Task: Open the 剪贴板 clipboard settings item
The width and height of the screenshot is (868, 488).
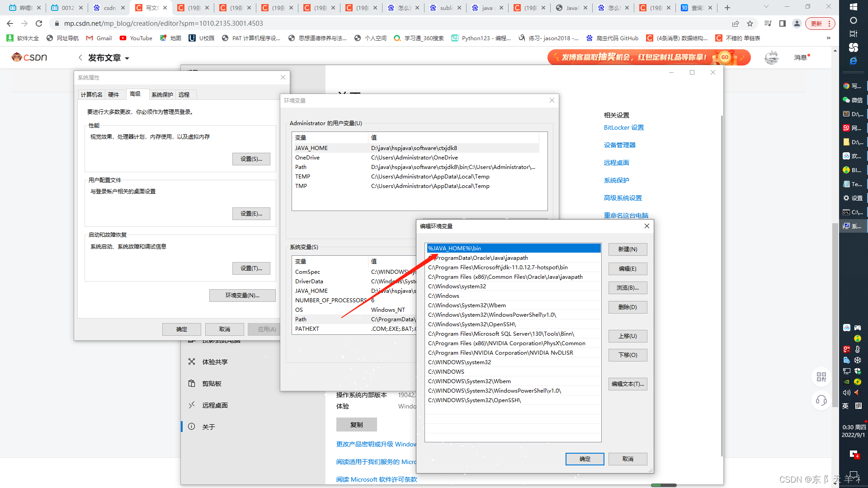Action: (x=212, y=384)
